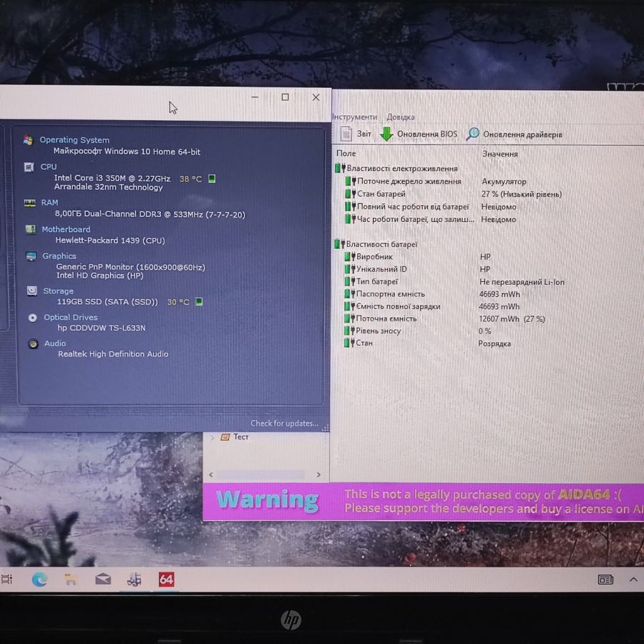Click the CPU chip icon
Image resolution: width=644 pixels, height=644 pixels.
pyautogui.click(x=29, y=167)
